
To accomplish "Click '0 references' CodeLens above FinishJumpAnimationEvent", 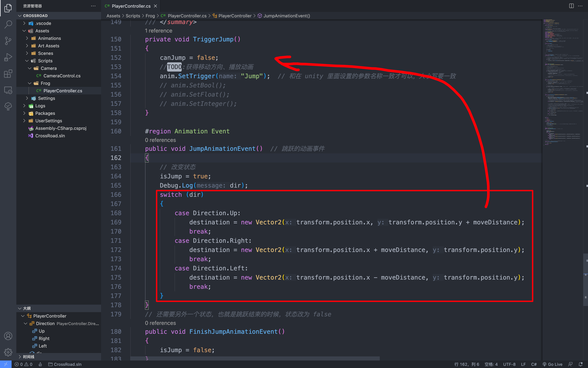I will pyautogui.click(x=160, y=323).
